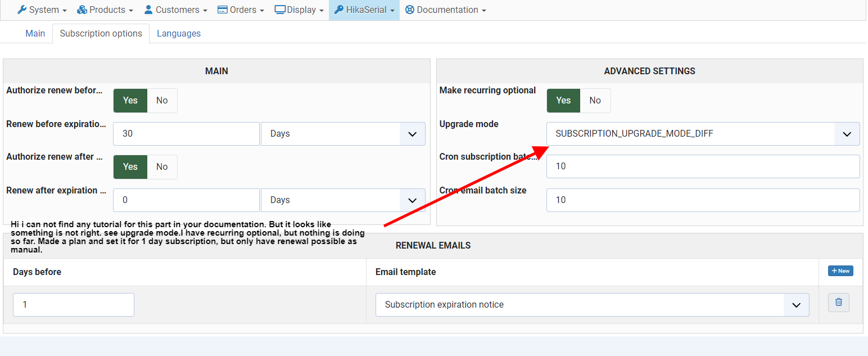868x356 pixels.
Task: Delete the Subscription expiration notice row
Action: pos(839,303)
